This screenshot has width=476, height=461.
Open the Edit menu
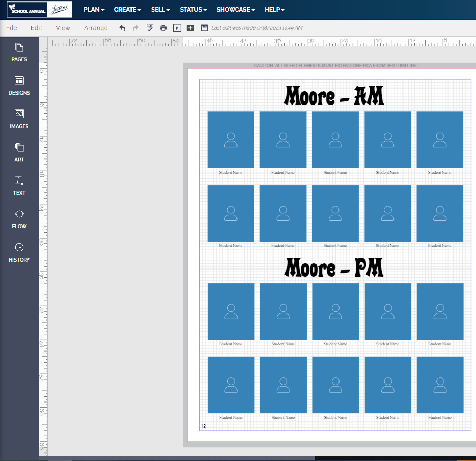(36, 28)
